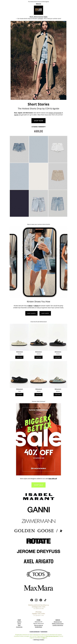Click the SHOP SHORTS button
The width and height of the screenshot is (77, 644).
point(31,313)
